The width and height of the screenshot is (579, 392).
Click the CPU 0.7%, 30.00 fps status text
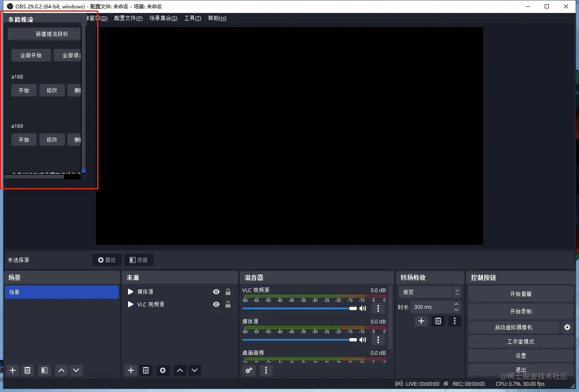[520, 384]
